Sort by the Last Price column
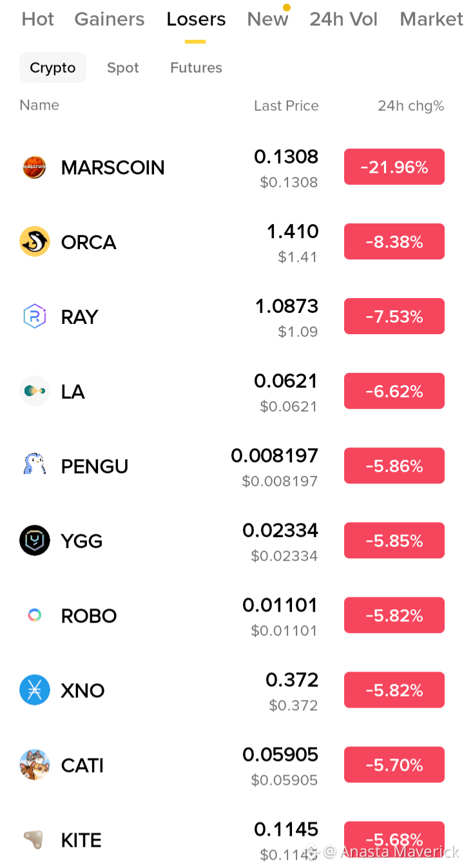 click(x=286, y=106)
